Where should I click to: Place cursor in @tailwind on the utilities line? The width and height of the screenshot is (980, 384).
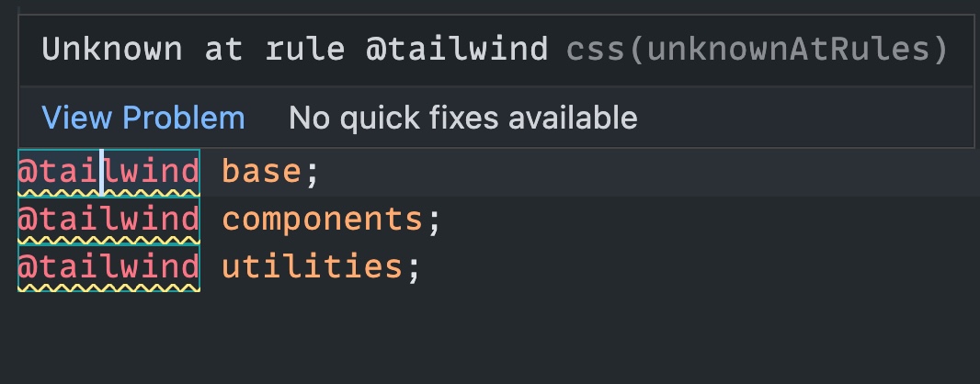[x=108, y=267]
